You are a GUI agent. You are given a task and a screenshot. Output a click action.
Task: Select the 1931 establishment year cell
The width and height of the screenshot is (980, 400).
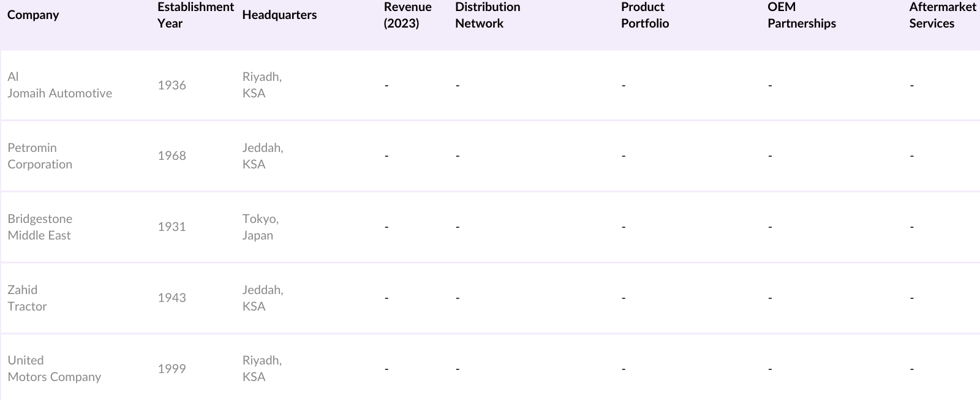click(171, 227)
